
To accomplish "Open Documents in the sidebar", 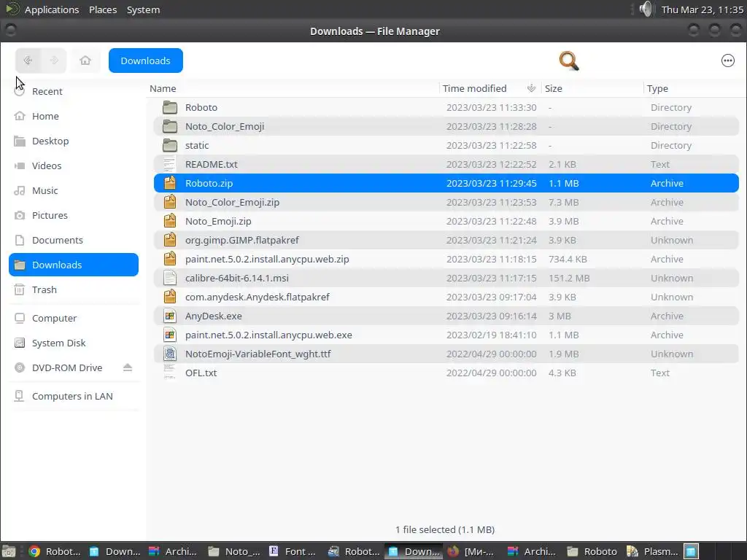I will [74, 240].
